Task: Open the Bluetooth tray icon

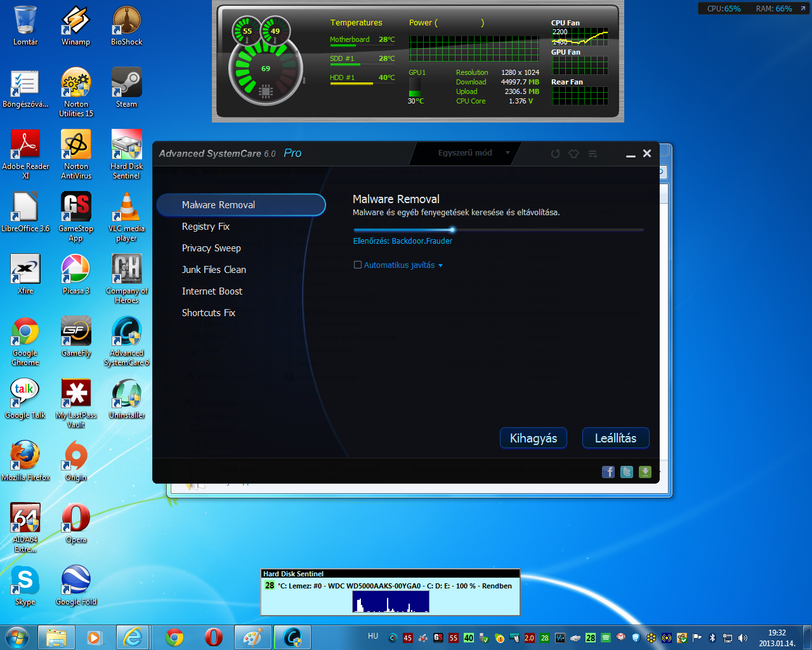Action: point(712,638)
